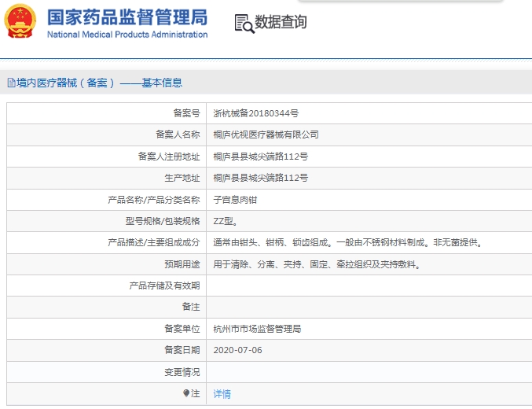Click the bulb icon next to 注
The image size is (532, 409).
click(x=186, y=393)
